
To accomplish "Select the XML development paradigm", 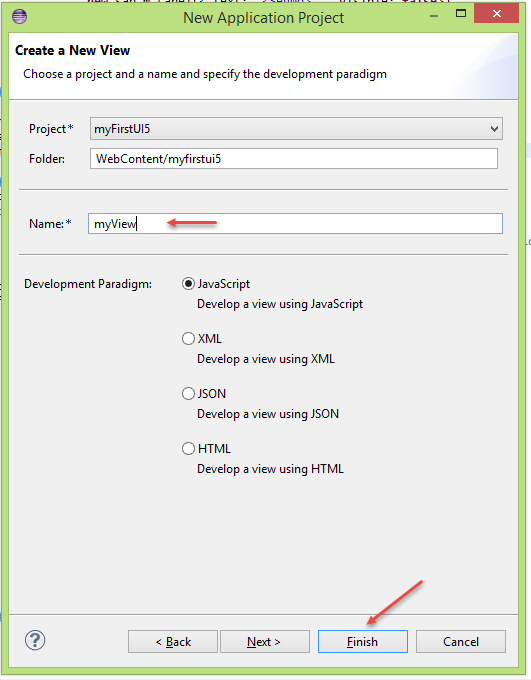I will coord(188,339).
